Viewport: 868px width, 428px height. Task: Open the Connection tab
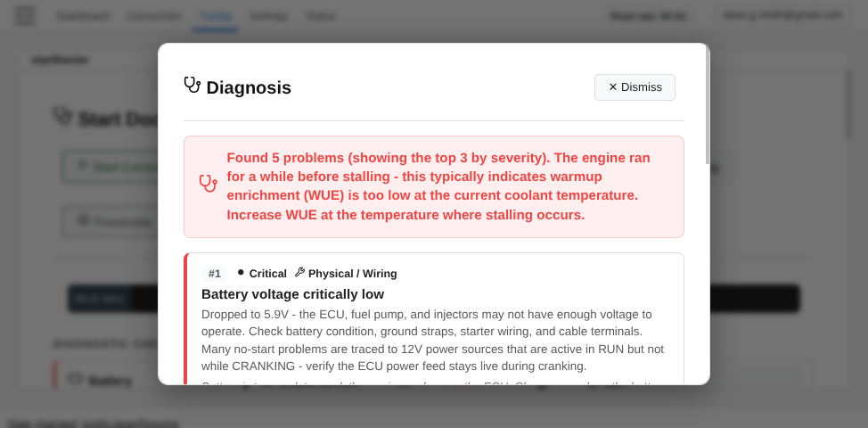pyautogui.click(x=153, y=16)
